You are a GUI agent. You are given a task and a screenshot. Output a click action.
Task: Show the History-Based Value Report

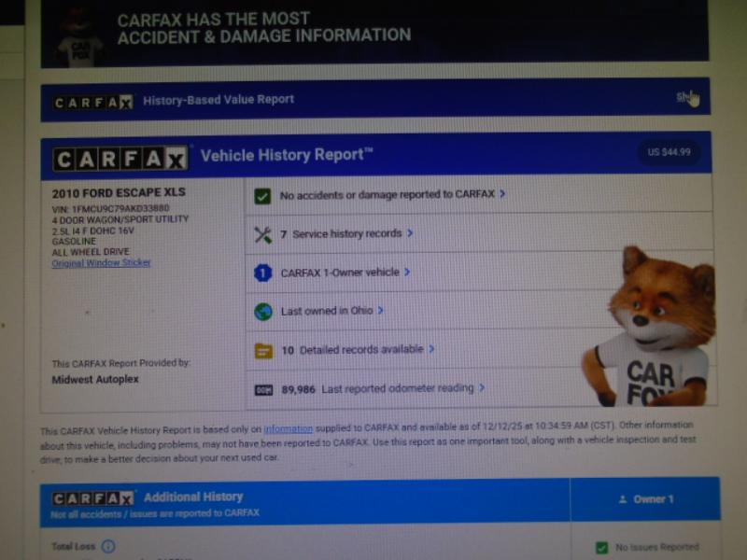tap(686, 97)
